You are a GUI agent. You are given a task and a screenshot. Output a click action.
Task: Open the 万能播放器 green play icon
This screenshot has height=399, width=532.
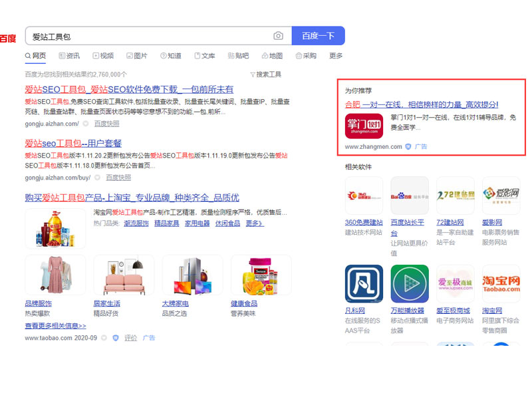click(410, 284)
